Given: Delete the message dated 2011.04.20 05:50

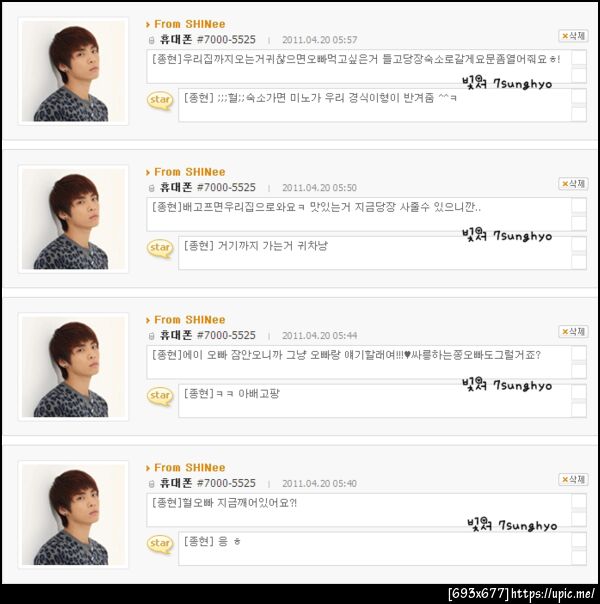Looking at the screenshot, I should (x=573, y=184).
